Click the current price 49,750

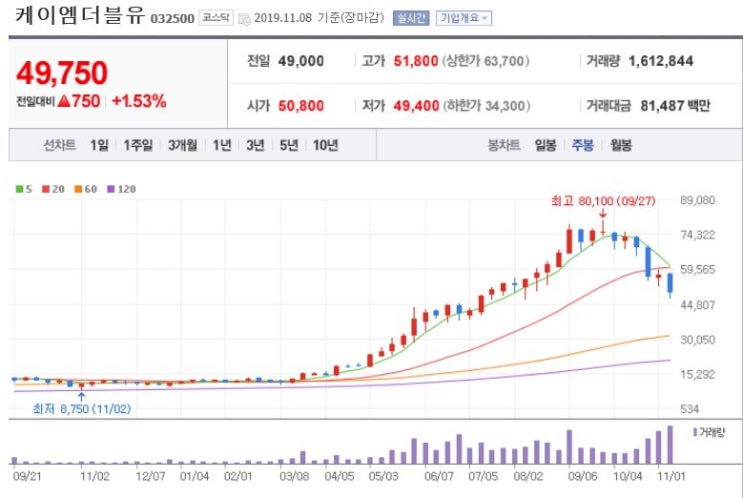[x=62, y=73]
